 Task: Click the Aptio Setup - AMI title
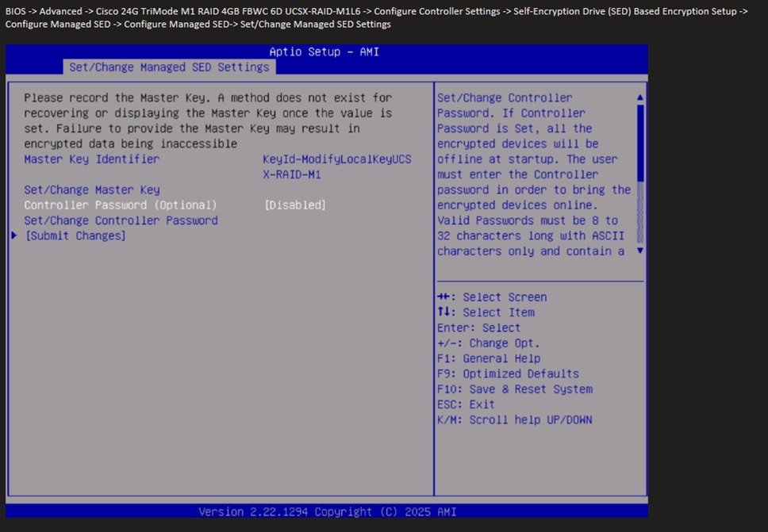click(x=324, y=52)
